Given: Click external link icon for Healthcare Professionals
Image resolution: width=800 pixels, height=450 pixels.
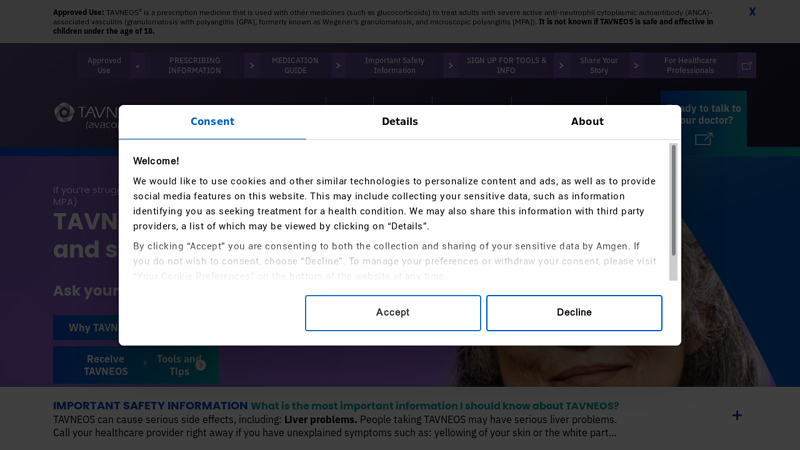Looking at the screenshot, I should (x=746, y=65).
